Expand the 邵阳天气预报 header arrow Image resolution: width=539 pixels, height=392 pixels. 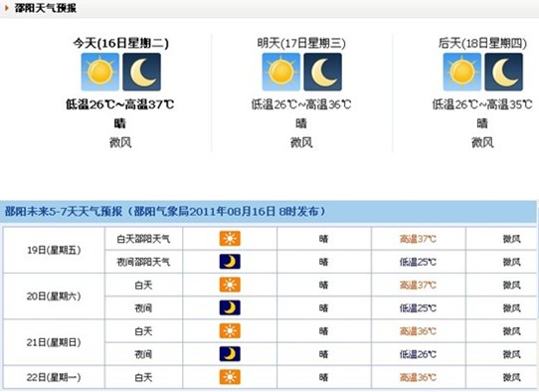6,8
